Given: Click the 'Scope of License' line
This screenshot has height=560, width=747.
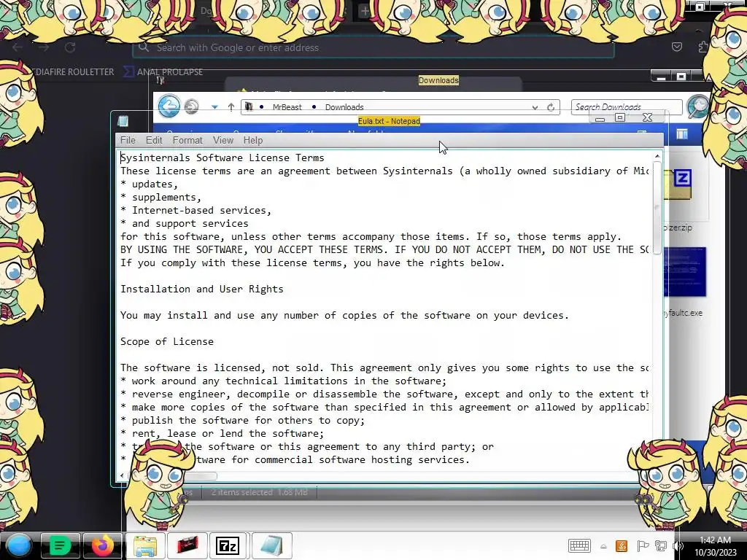Looking at the screenshot, I should coord(167,341).
